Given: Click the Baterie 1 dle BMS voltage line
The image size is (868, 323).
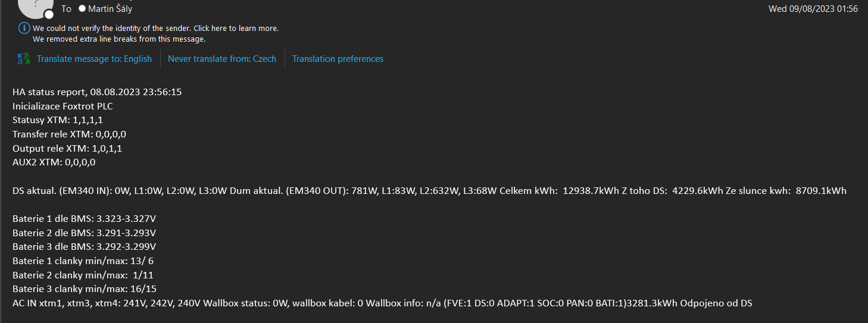Looking at the screenshot, I should 88,219.
